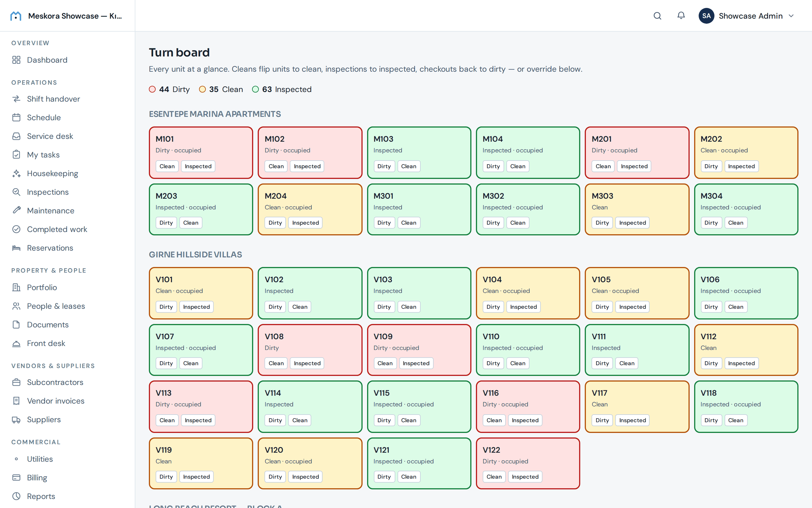
Task: Click the Subcontractors briefcase icon
Action: point(16,382)
